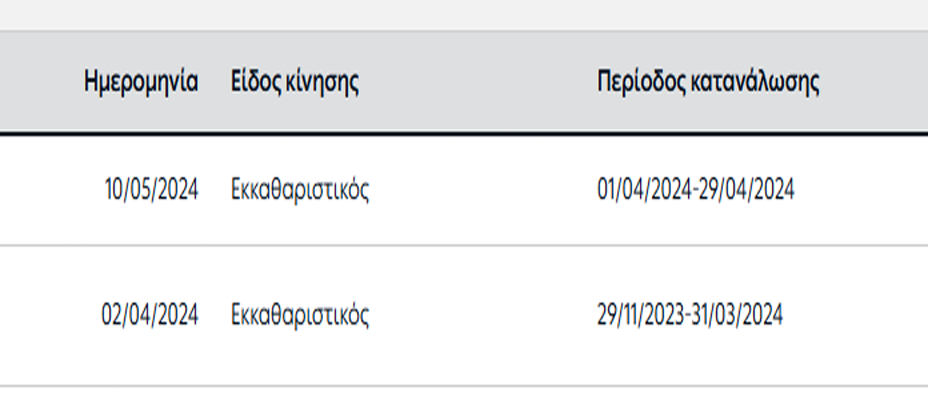Click the end date 29/04/2024 in the period column
Viewport: 928px width, 400px height.
[747, 190]
